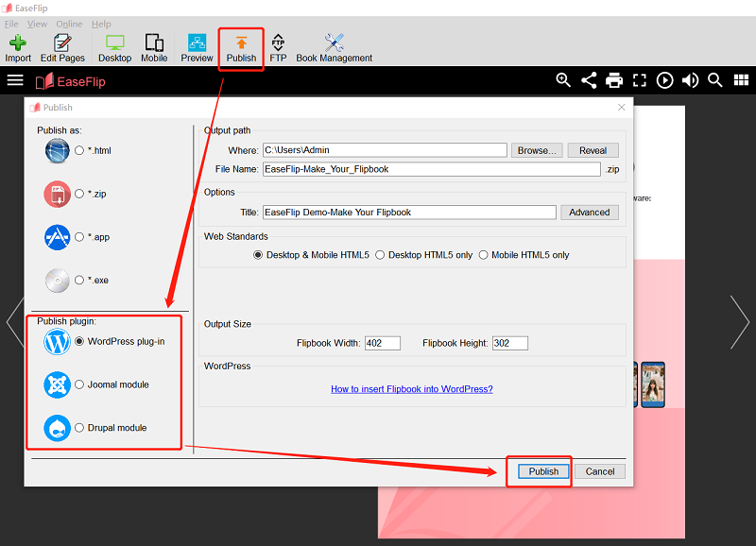756x546 pixels.
Task: Open the thumbnails grid view
Action: coord(740,80)
